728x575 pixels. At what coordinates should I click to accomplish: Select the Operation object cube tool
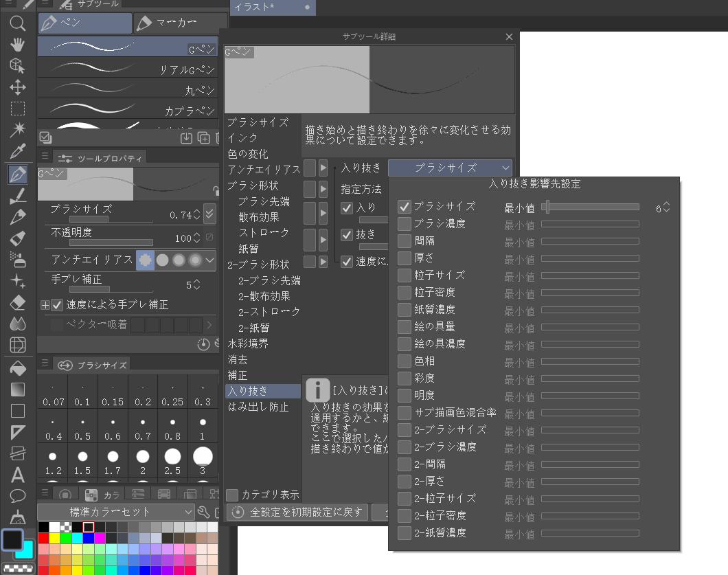[18, 66]
